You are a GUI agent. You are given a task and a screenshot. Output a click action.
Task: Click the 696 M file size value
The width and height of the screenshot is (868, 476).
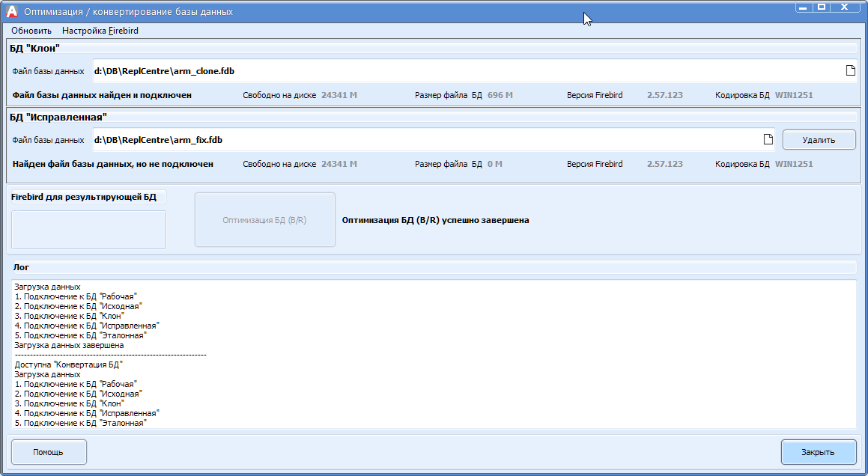pyautogui.click(x=500, y=95)
